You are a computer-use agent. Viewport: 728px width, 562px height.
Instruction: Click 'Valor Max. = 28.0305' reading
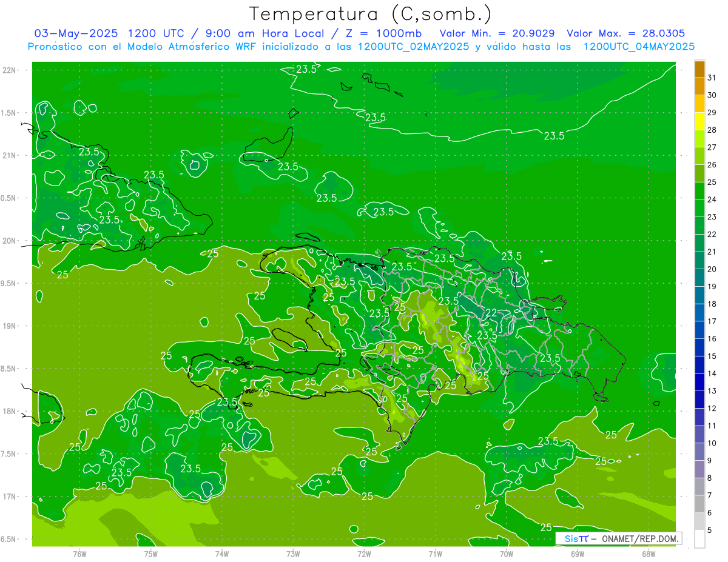pyautogui.click(x=625, y=33)
